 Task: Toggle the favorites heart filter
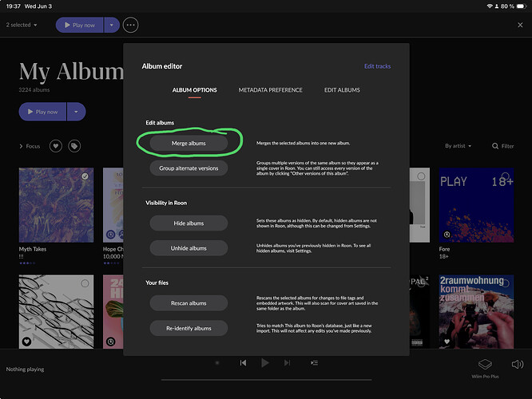coord(56,146)
